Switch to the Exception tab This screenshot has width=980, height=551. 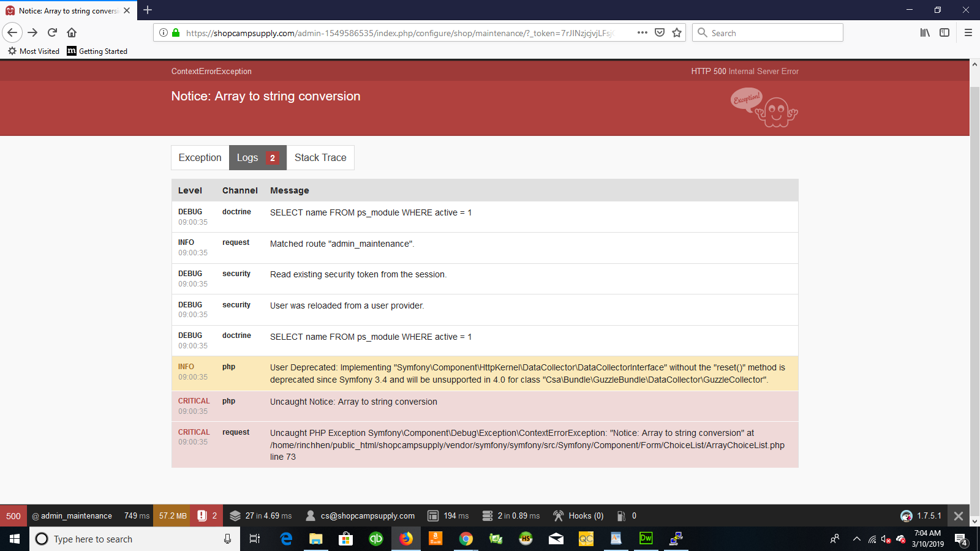[x=200, y=157]
